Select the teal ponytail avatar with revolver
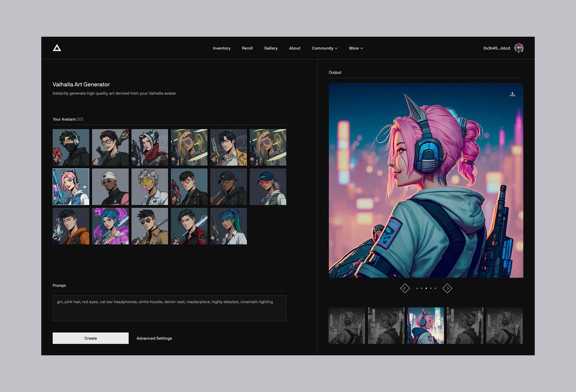Image resolution: width=576 pixels, height=392 pixels. pos(228,226)
